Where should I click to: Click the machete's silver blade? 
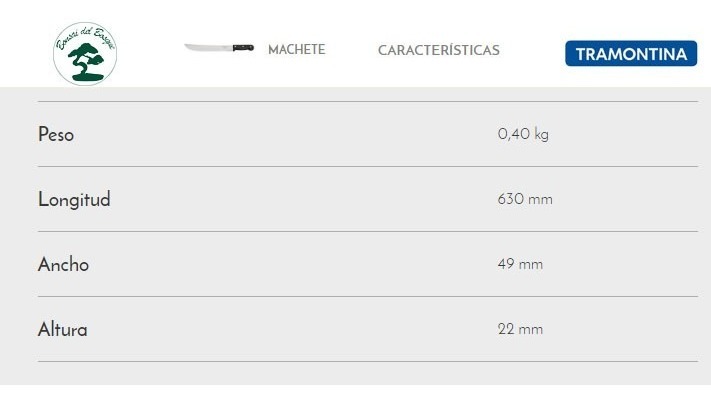(207, 48)
